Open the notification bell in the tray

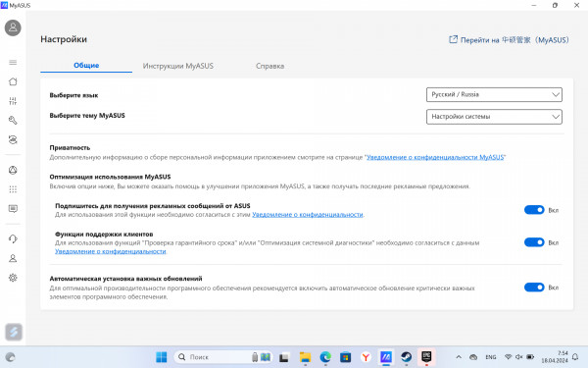pos(575,357)
